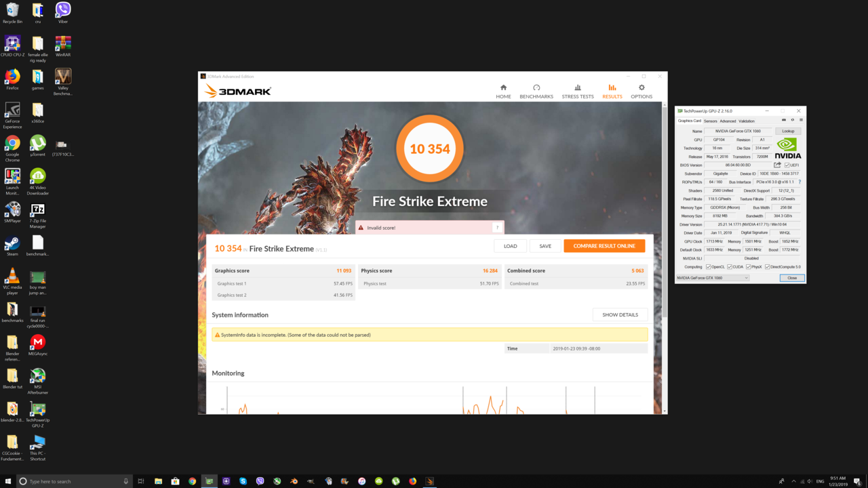Click Bus Interface question mark in GPU-Z
868x488 pixels.
click(800, 182)
